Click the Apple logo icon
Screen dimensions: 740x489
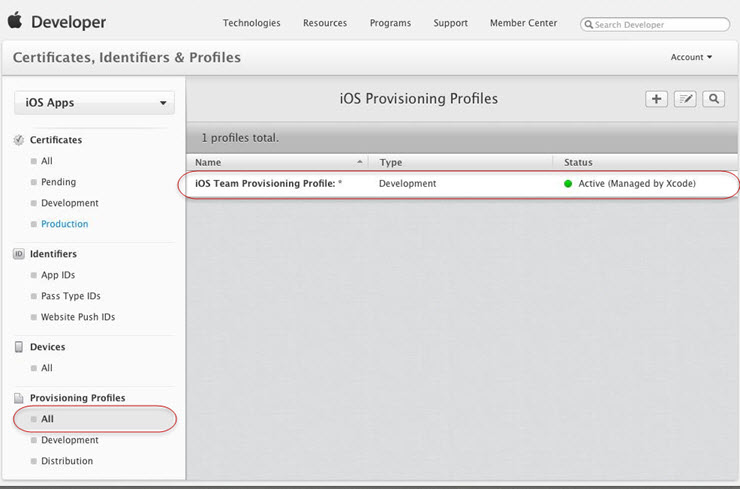click(14, 21)
